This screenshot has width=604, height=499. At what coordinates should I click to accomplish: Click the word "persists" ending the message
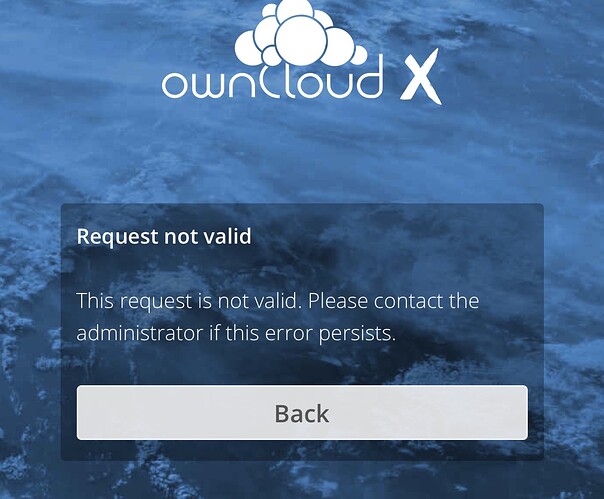pyautogui.click(x=357, y=334)
